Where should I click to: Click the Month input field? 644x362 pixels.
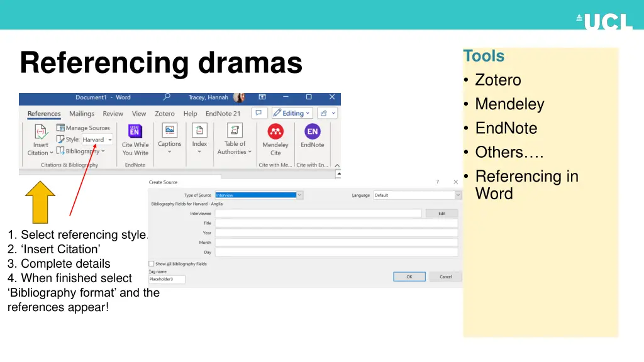pos(336,243)
